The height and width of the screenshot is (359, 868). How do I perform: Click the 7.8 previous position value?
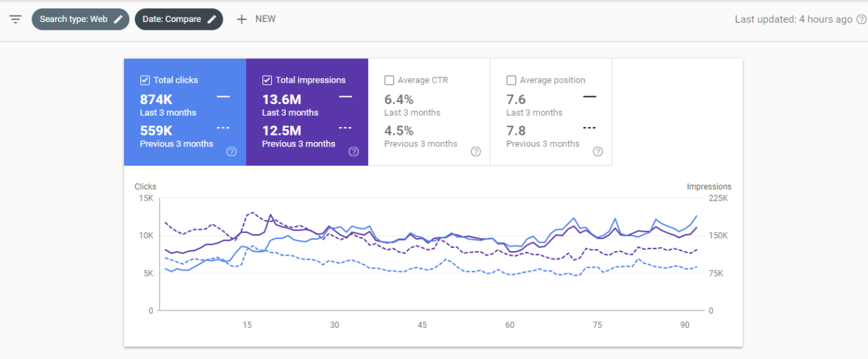pos(516,130)
